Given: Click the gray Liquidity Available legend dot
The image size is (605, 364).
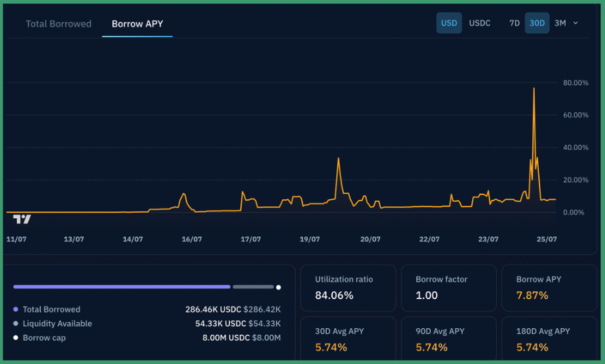Looking at the screenshot, I should 16,323.
